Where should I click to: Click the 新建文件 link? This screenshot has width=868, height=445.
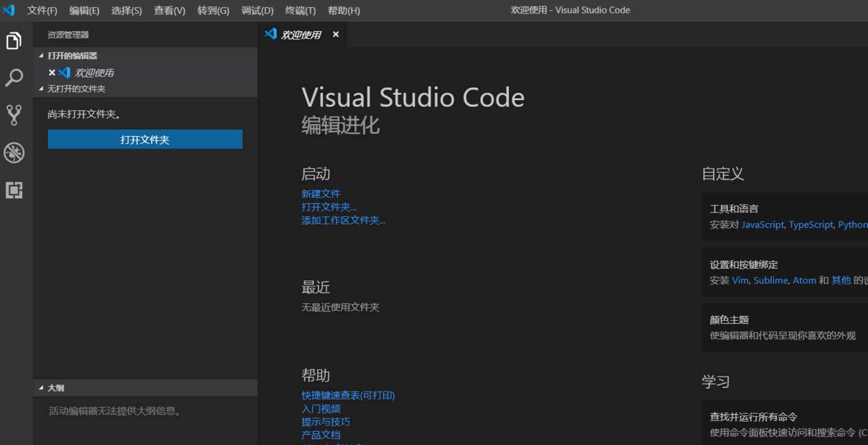321,194
